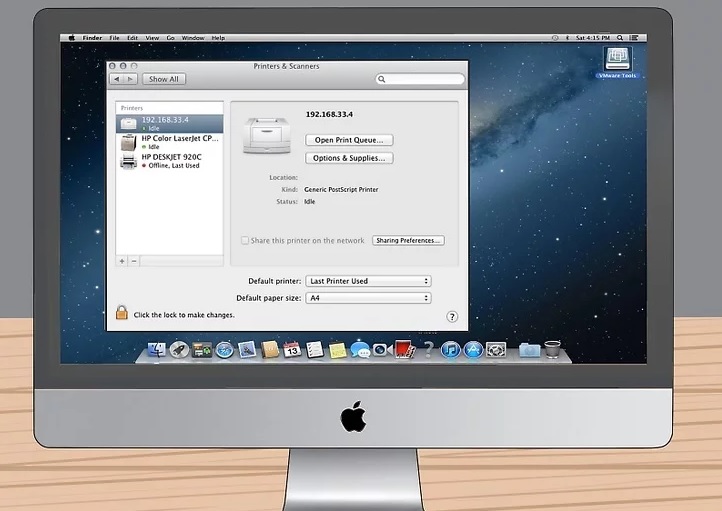Viewport: 722px width, 511px height.
Task: Open System Preferences gear icon
Action: tap(495, 350)
